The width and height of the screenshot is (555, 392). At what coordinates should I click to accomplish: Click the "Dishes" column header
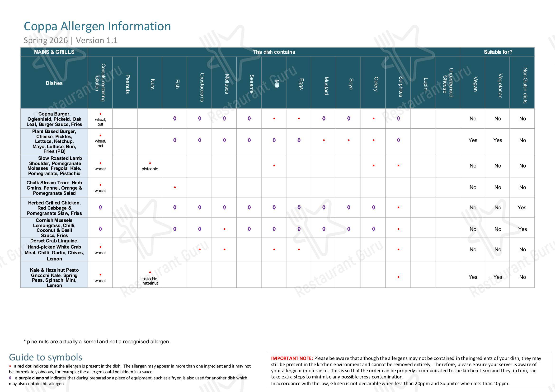tap(54, 83)
